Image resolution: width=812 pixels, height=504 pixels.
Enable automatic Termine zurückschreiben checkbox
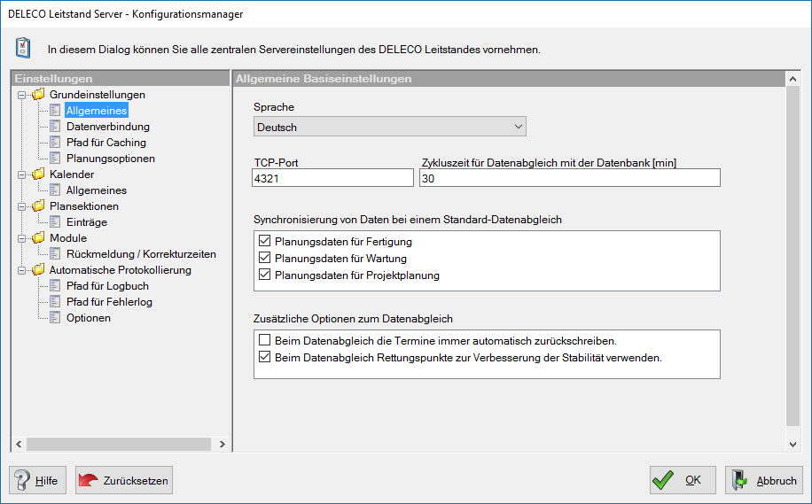[265, 340]
